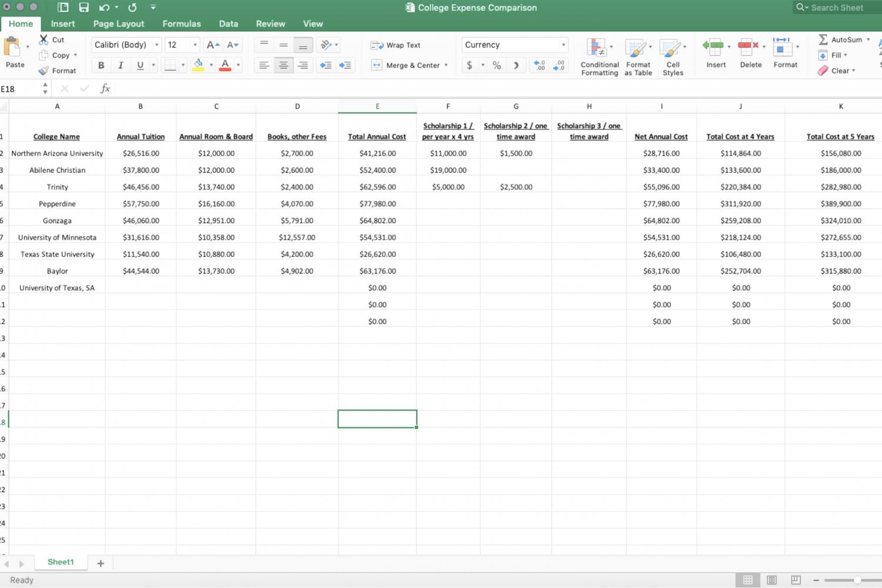The height and width of the screenshot is (588, 882).
Task: Apply comma style number format
Action: coord(516,65)
